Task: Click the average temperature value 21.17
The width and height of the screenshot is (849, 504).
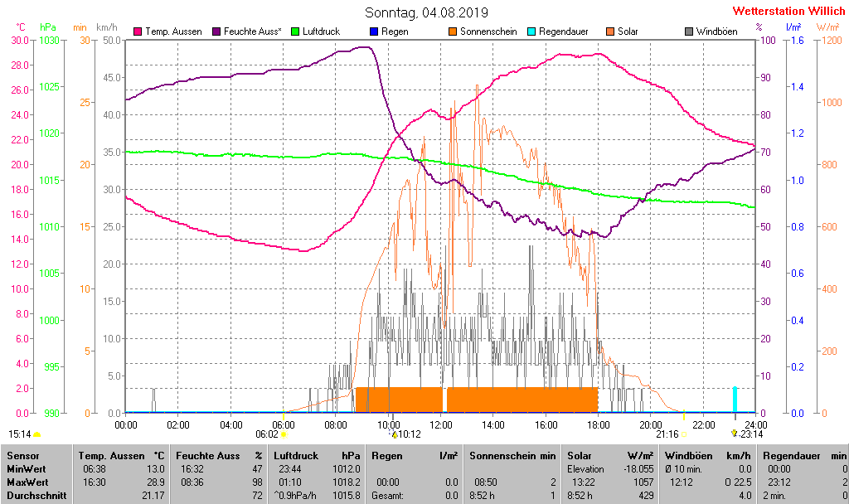Action: click(x=153, y=495)
